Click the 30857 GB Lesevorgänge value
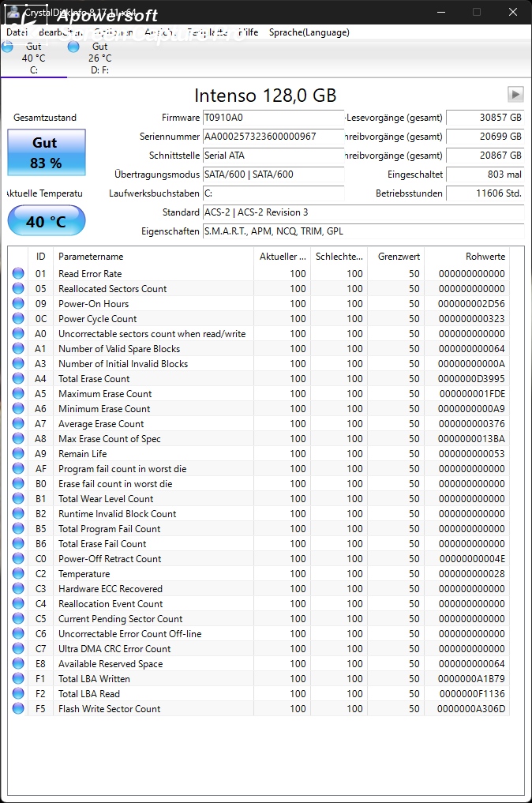 pos(485,118)
